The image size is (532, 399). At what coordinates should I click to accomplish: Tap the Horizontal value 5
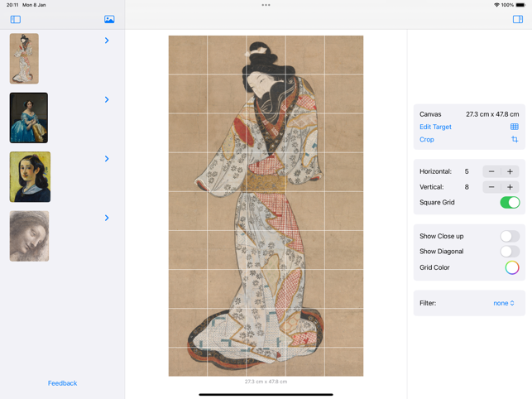[467, 171]
